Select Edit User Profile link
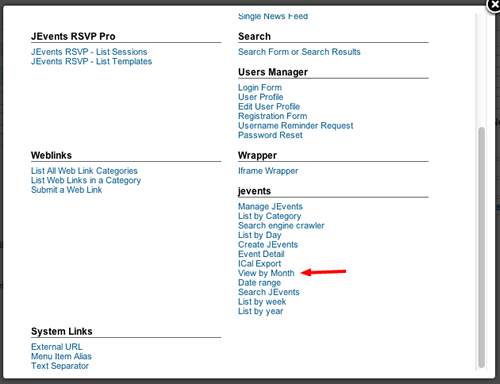 tap(269, 107)
